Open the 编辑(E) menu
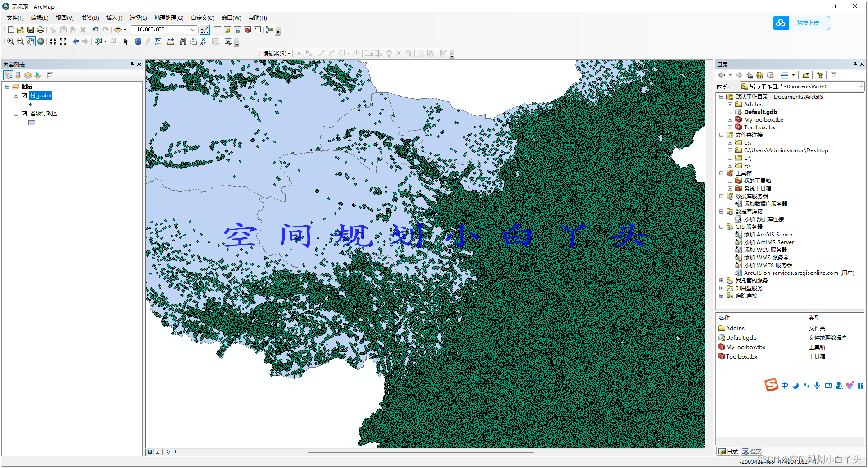868x468 pixels. (x=40, y=18)
